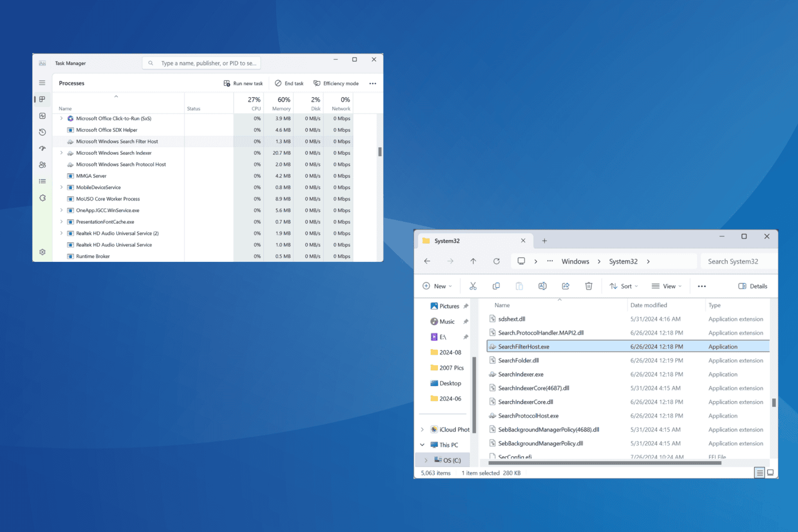Expand Microsoft Windows Search Indexer process
798x532 pixels.
(61, 153)
